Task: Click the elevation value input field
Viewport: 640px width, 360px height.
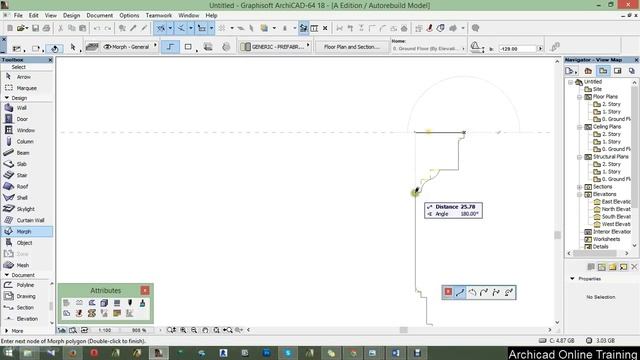Action: tap(517, 49)
